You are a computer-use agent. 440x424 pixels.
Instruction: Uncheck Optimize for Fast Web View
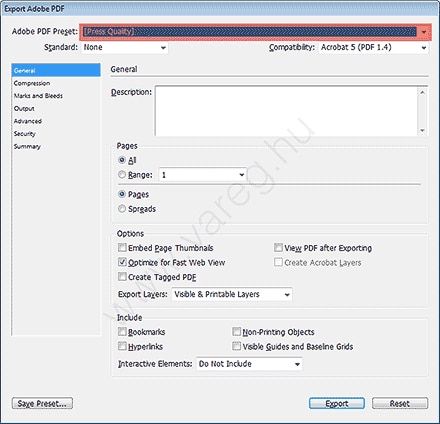point(122,262)
